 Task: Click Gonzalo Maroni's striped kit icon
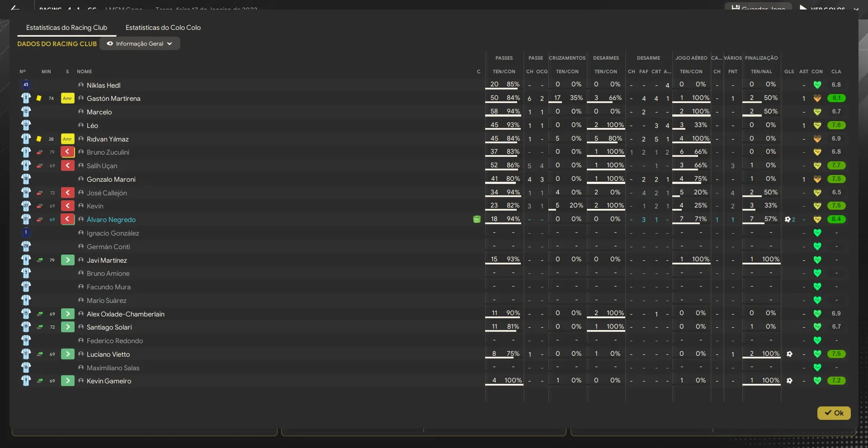pyautogui.click(x=26, y=179)
